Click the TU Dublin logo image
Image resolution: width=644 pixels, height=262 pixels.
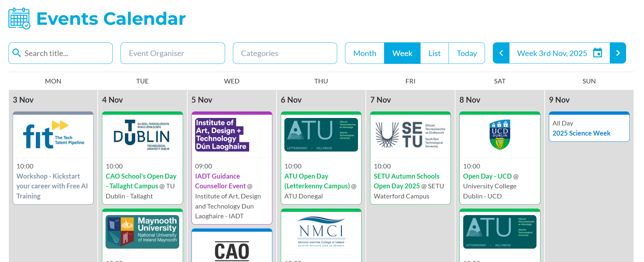(x=142, y=135)
